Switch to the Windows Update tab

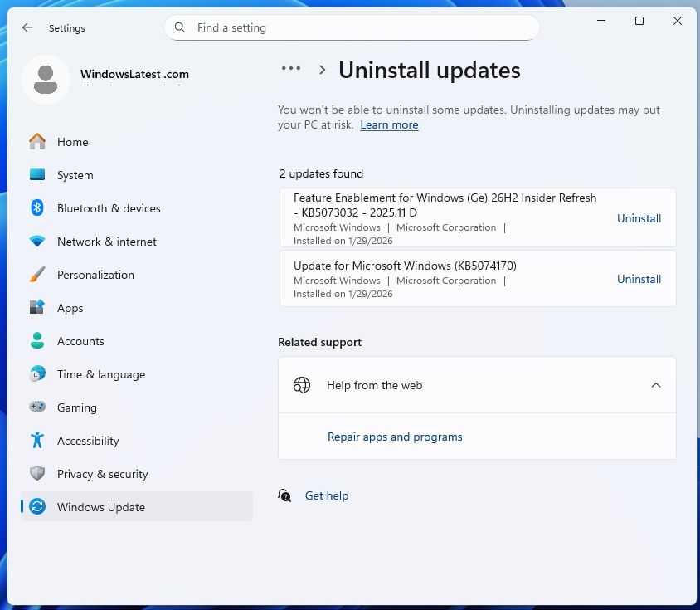100,506
